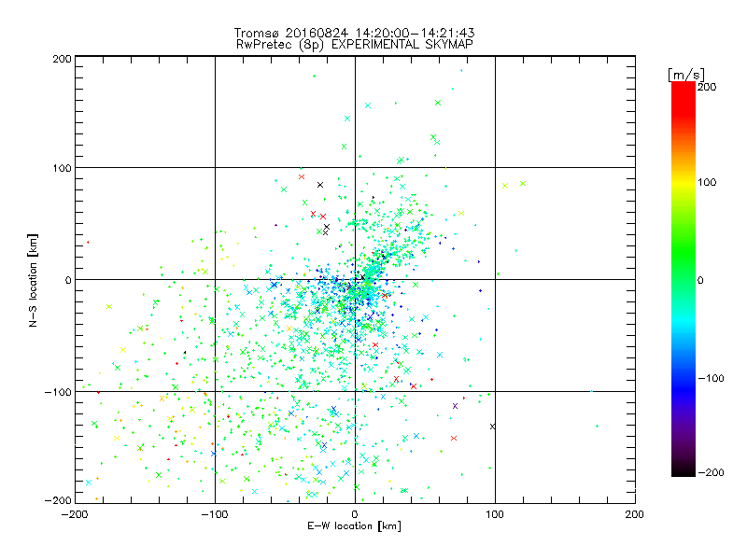747x560 pixels.
Task: Click the x-axis tick label '0'
Action: click(355, 514)
